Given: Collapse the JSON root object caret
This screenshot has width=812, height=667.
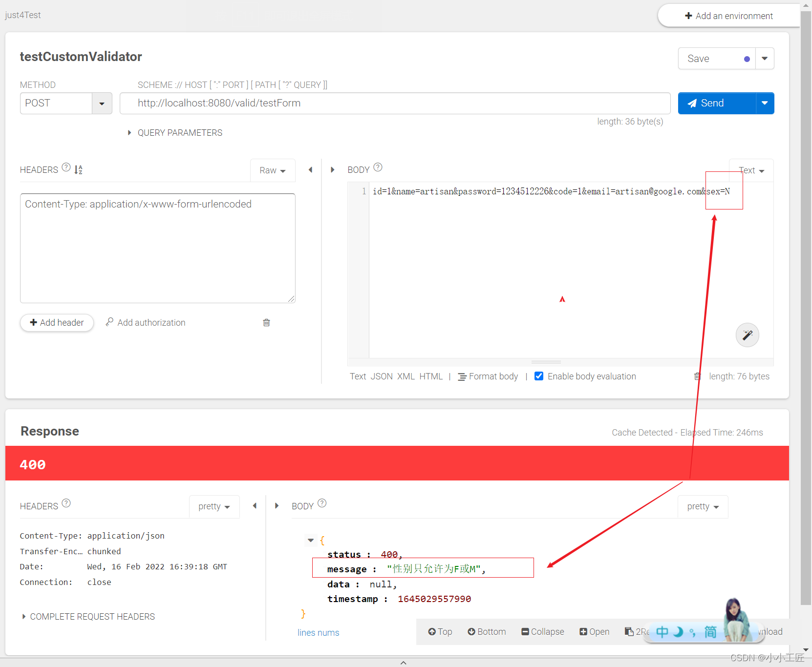Looking at the screenshot, I should click(x=311, y=540).
